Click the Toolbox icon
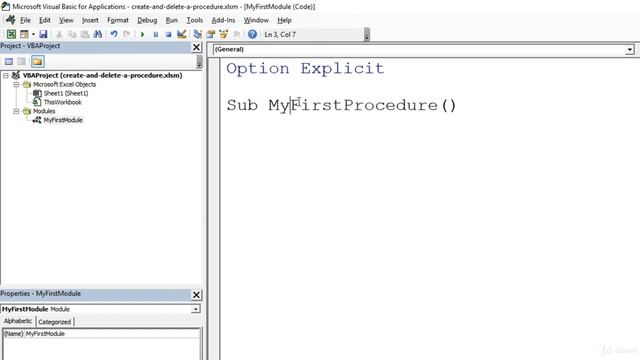The height and width of the screenshot is (360, 640). tap(236, 34)
